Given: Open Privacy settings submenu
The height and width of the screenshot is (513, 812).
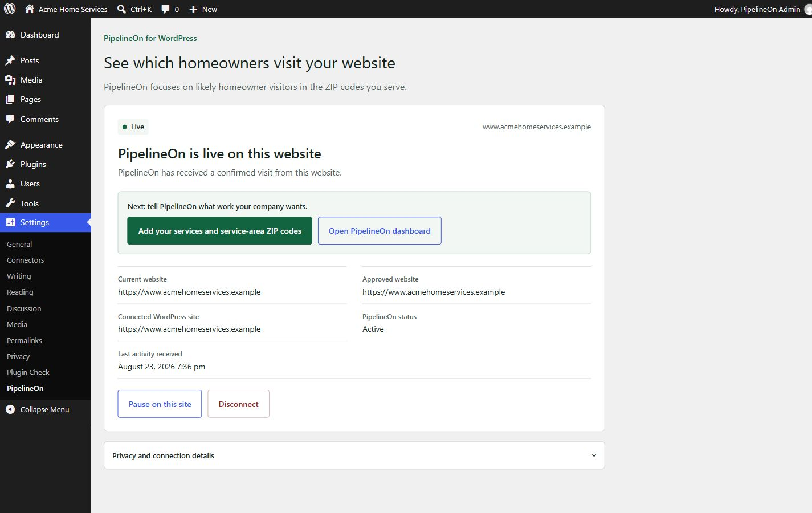Looking at the screenshot, I should [x=18, y=356].
